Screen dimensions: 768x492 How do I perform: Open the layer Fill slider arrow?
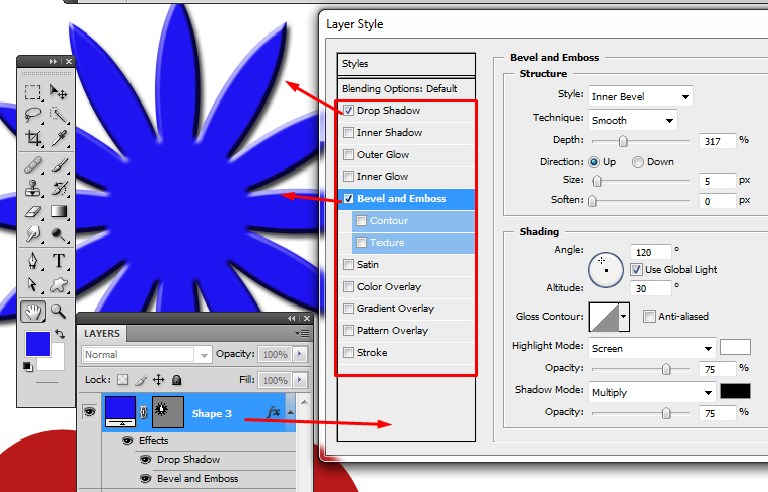coord(300,380)
